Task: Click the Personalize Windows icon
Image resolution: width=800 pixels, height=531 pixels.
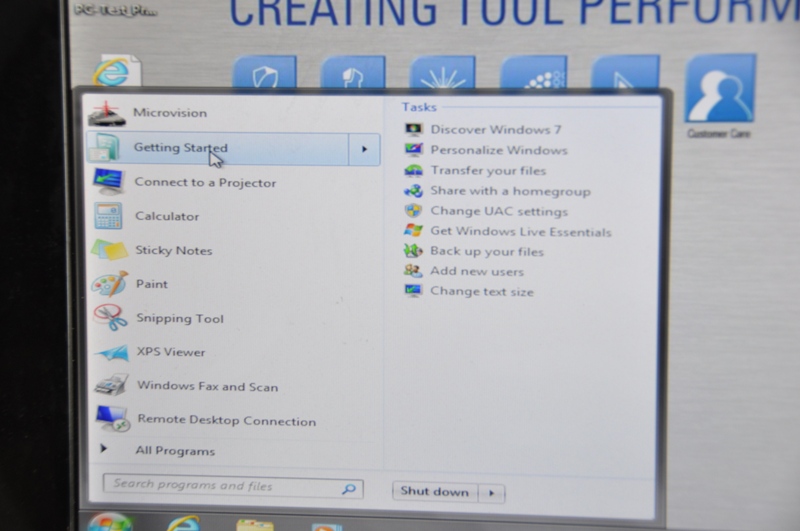Action: (x=413, y=150)
